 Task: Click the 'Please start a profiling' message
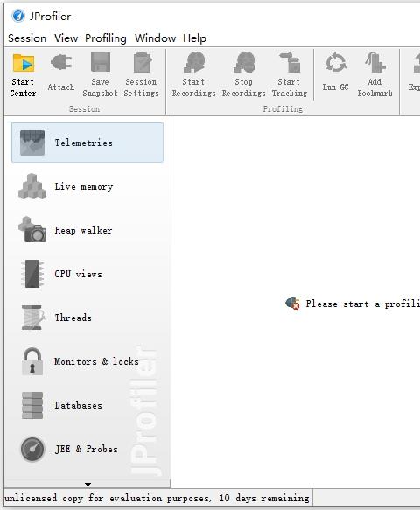pyautogui.click(x=362, y=304)
